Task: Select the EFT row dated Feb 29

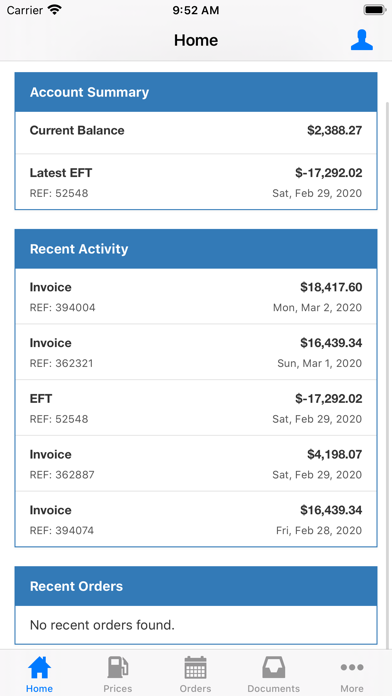Action: 196,408
